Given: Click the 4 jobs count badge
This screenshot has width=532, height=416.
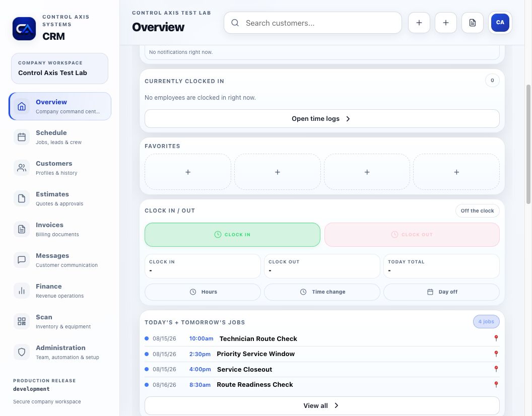Looking at the screenshot, I should [x=486, y=322].
